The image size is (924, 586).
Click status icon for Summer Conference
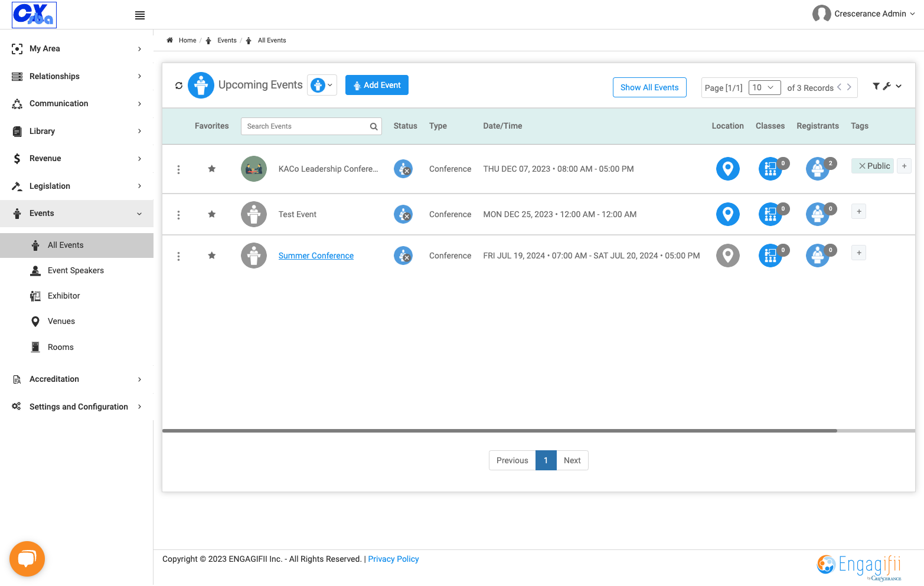(x=403, y=256)
